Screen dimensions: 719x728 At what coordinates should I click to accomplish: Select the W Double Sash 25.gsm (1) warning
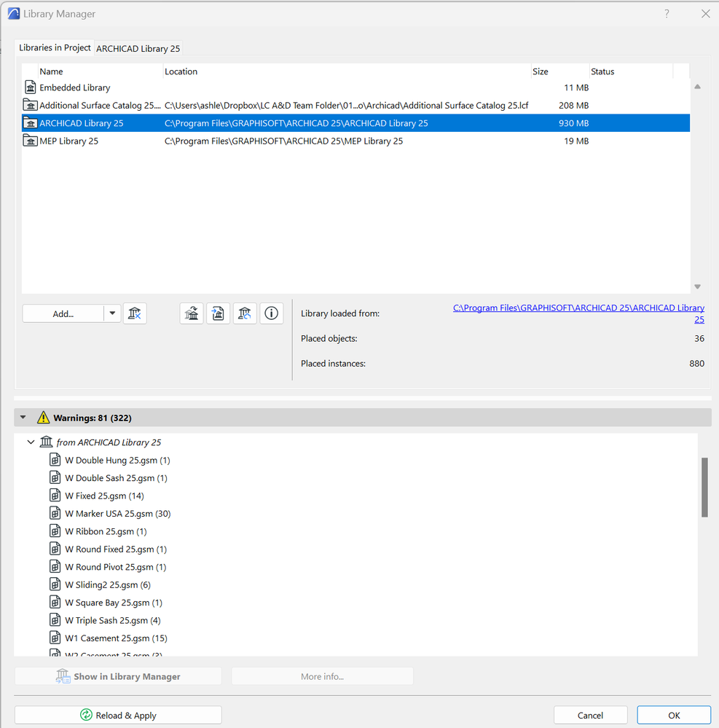point(116,478)
